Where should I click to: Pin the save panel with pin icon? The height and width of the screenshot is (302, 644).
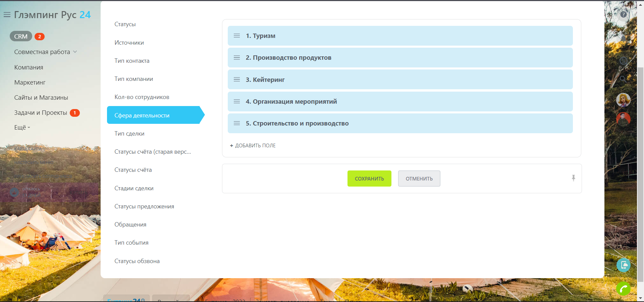click(x=574, y=178)
